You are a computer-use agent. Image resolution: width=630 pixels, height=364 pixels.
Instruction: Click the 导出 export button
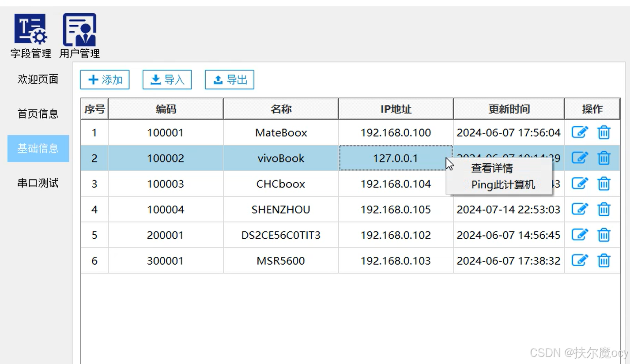(229, 80)
